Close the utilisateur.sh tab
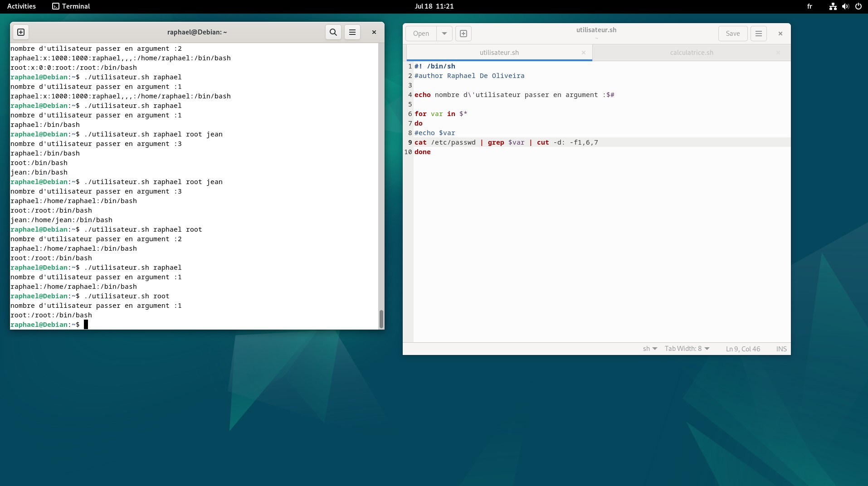The image size is (868, 486). [584, 53]
